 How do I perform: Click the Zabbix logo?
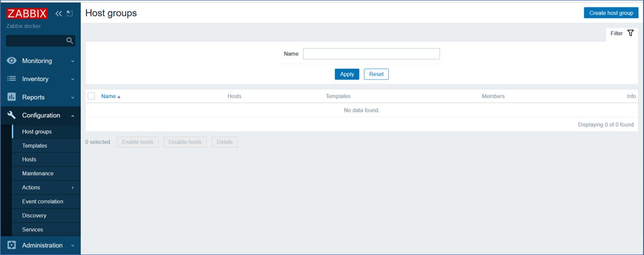click(x=27, y=13)
